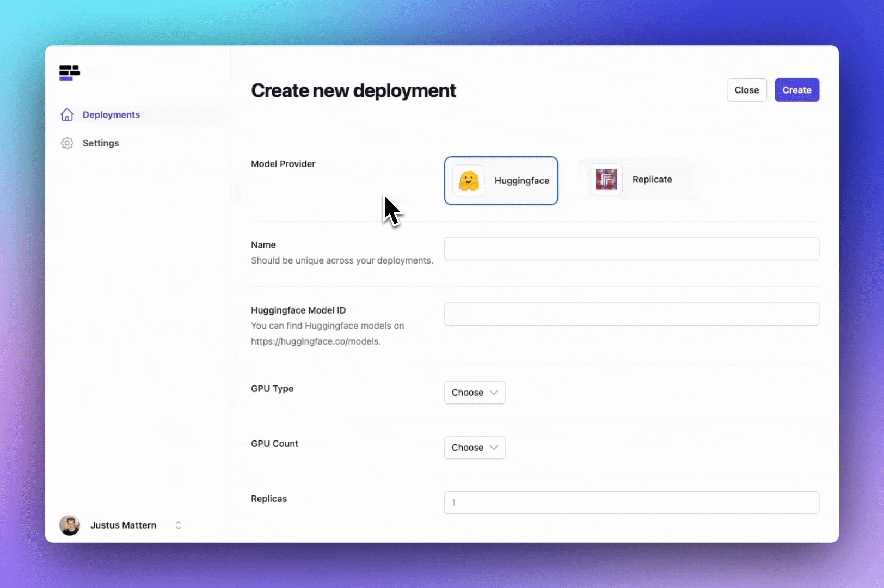
Task: Focus the Name input field
Action: pyautogui.click(x=631, y=249)
